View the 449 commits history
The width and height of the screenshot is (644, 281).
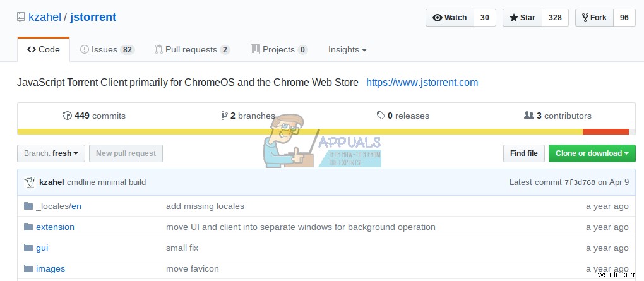[94, 116]
